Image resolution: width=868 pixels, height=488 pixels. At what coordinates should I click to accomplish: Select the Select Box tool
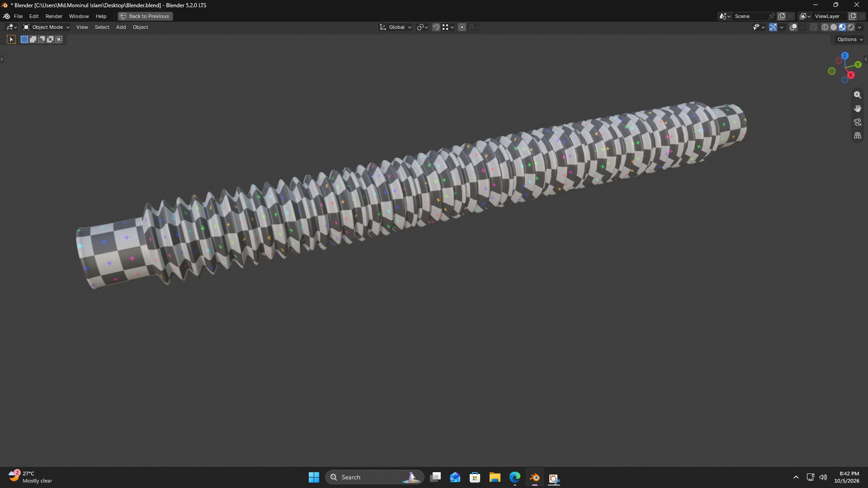tap(11, 40)
